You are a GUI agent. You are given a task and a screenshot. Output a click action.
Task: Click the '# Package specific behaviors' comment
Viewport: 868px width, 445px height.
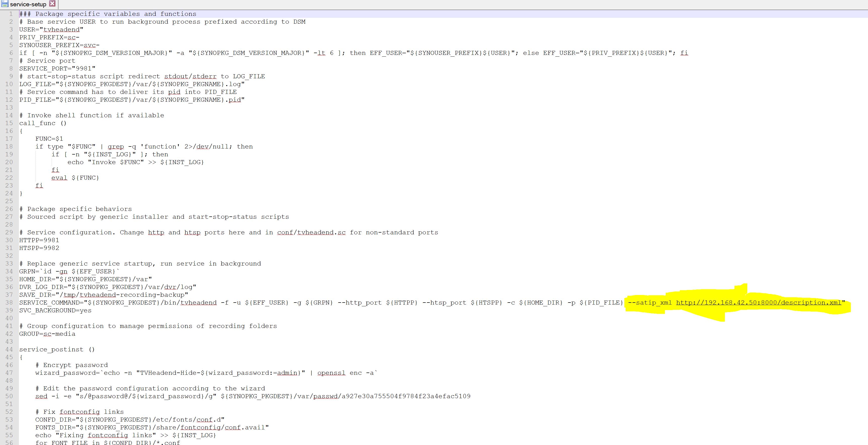(x=76, y=209)
